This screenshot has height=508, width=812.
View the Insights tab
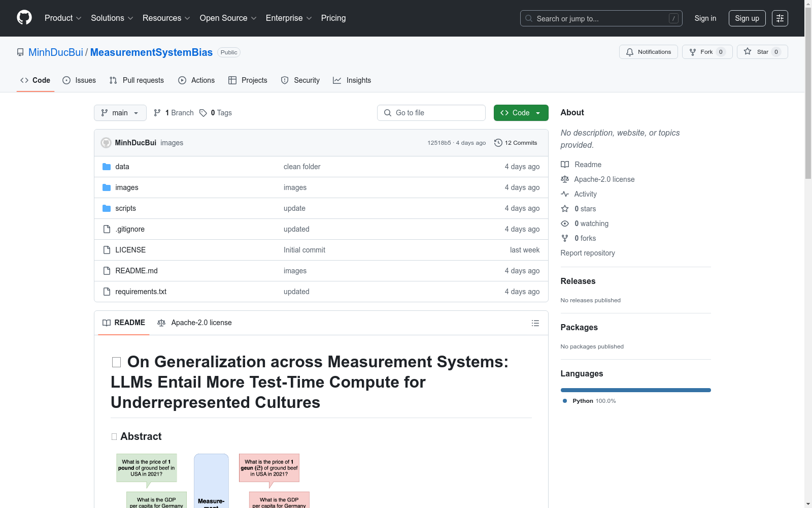point(352,80)
